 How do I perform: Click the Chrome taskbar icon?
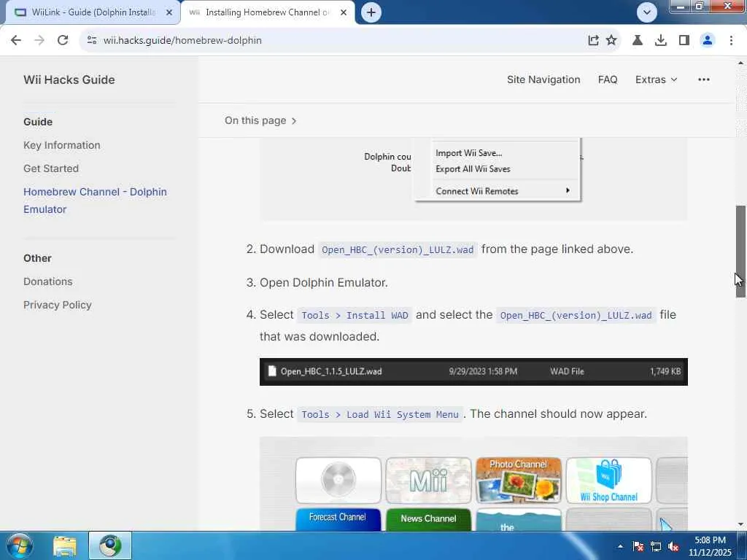coord(110,545)
